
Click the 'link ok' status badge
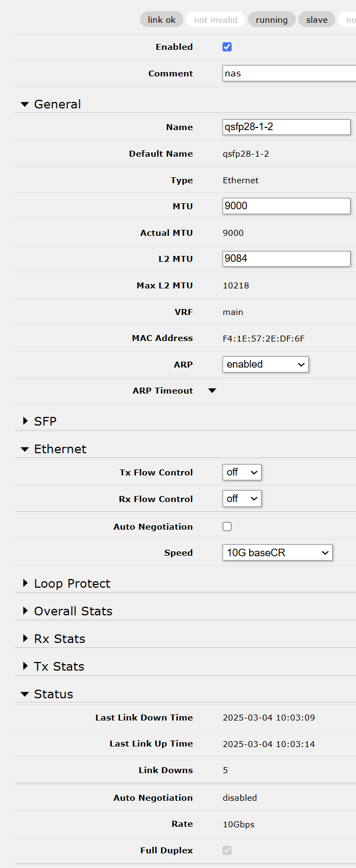click(161, 19)
